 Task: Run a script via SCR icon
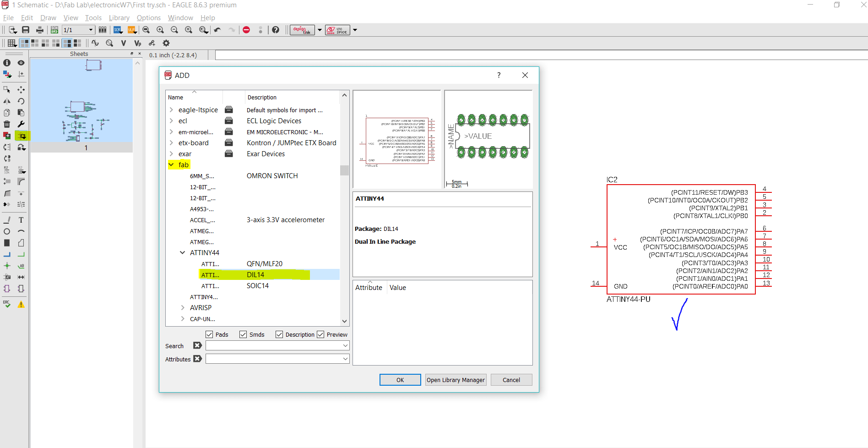pyautogui.click(x=118, y=30)
